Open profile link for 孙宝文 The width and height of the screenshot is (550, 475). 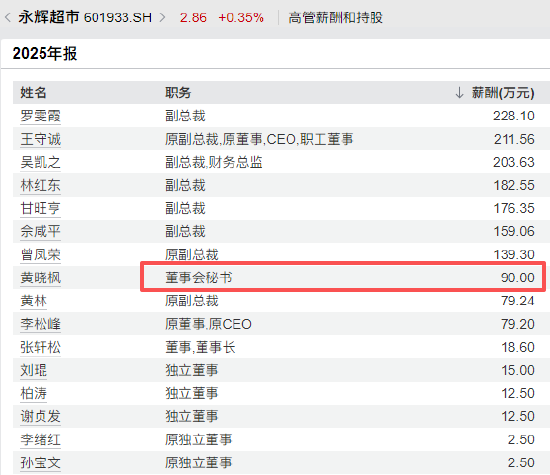click(40, 463)
